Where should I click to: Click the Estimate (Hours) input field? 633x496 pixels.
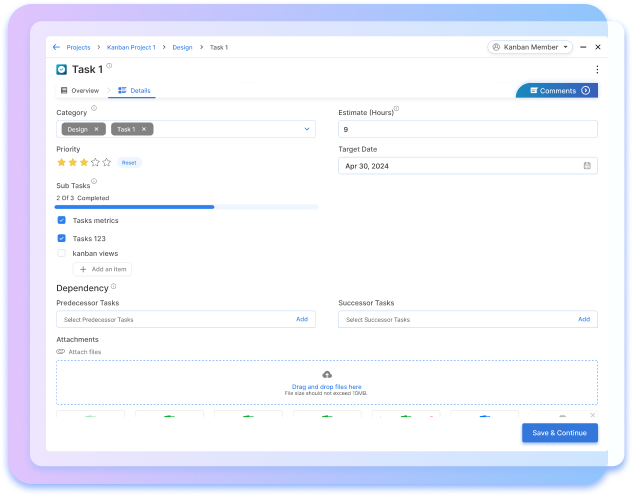(467, 129)
